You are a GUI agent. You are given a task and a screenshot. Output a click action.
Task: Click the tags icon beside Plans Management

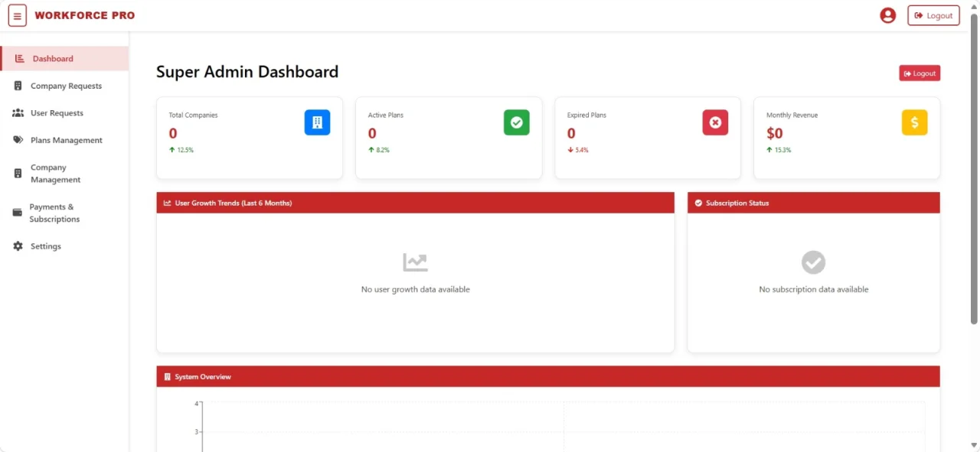pyautogui.click(x=18, y=140)
